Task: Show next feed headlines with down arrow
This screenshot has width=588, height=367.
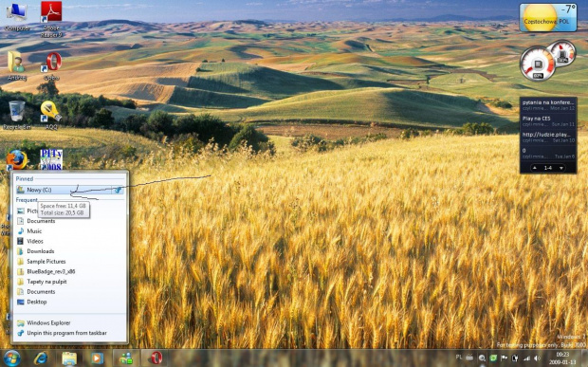Action: coord(561,168)
